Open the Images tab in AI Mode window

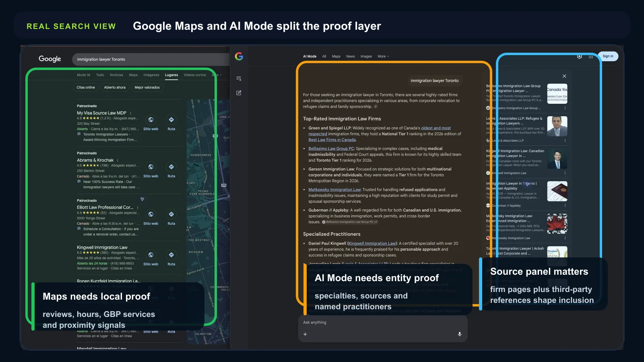[366, 56]
